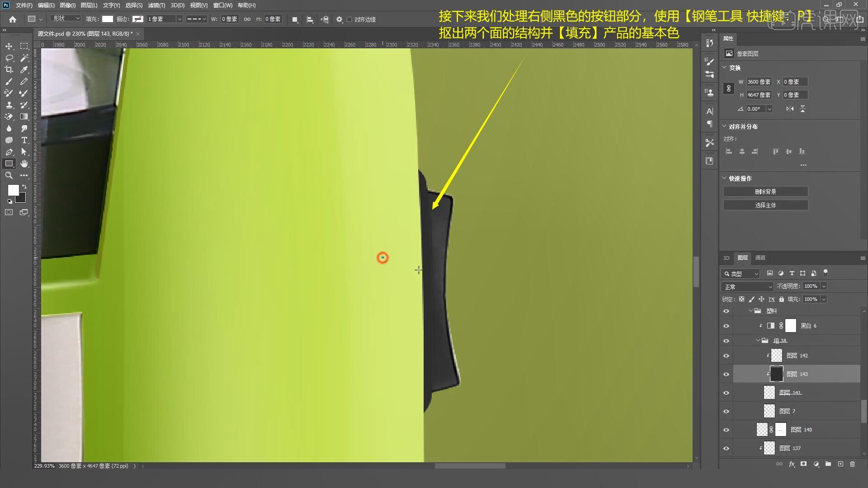Select the Eyedropper tool
Viewport: 868px width, 488px height.
click(24, 70)
